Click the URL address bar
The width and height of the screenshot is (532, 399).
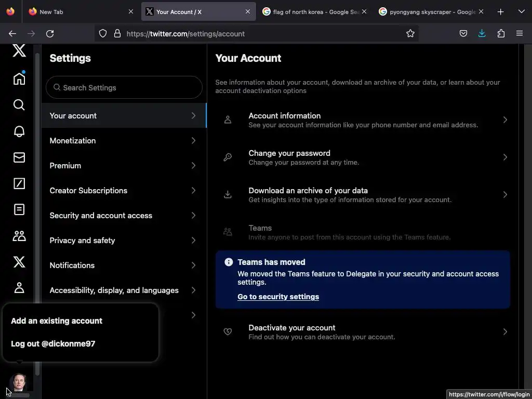(257, 34)
